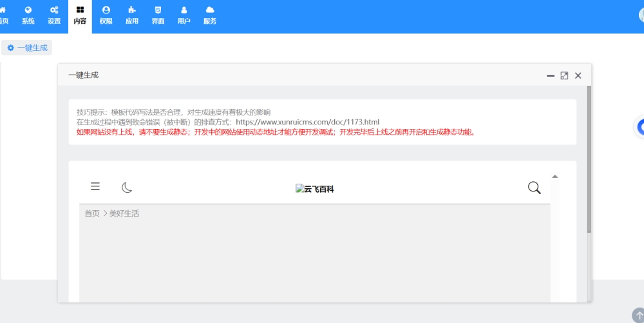The width and height of the screenshot is (644, 323).
Task: Click the 一键生成 dialog title text
Action: pos(83,75)
